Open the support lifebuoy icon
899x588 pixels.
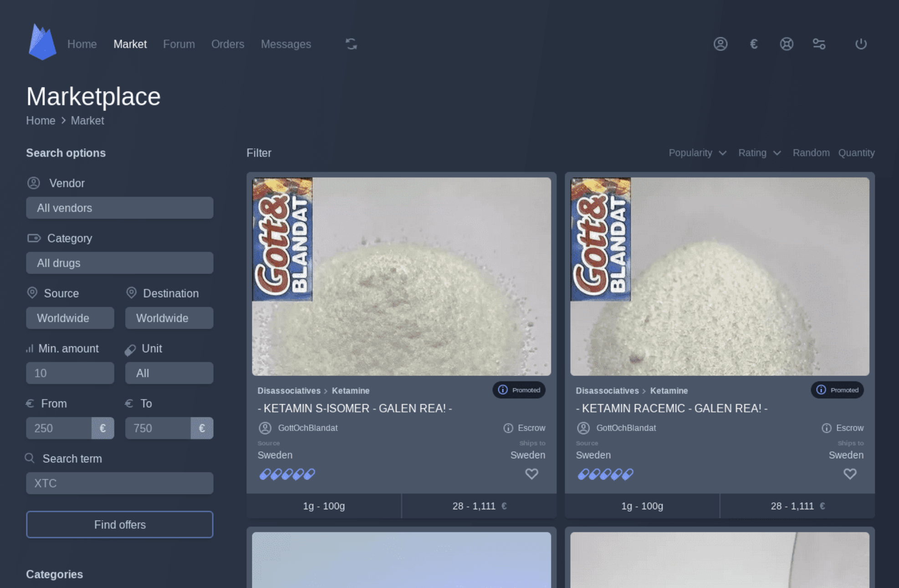click(787, 44)
